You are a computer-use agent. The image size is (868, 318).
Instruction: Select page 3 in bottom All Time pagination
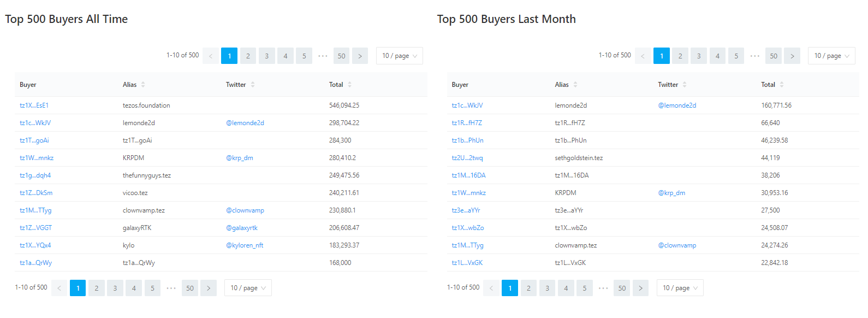tap(115, 288)
